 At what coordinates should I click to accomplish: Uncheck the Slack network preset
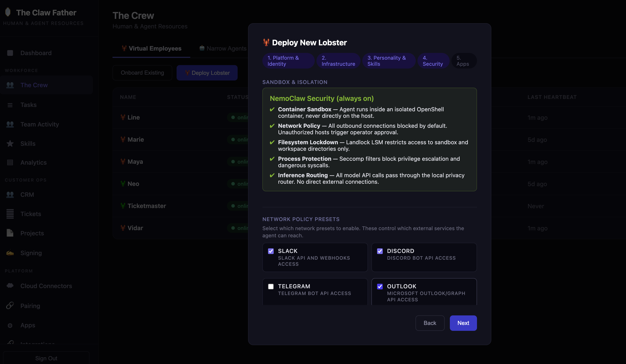[x=271, y=251]
